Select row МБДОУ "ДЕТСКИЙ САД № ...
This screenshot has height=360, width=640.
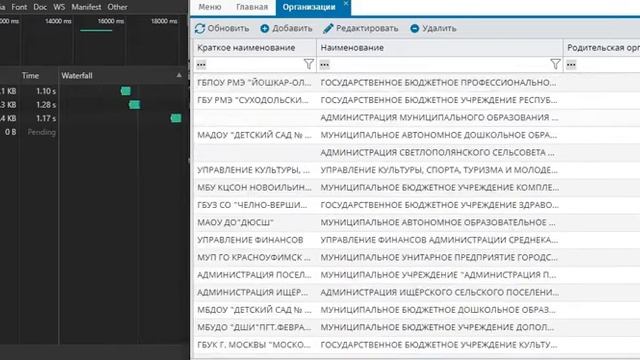(x=416, y=310)
